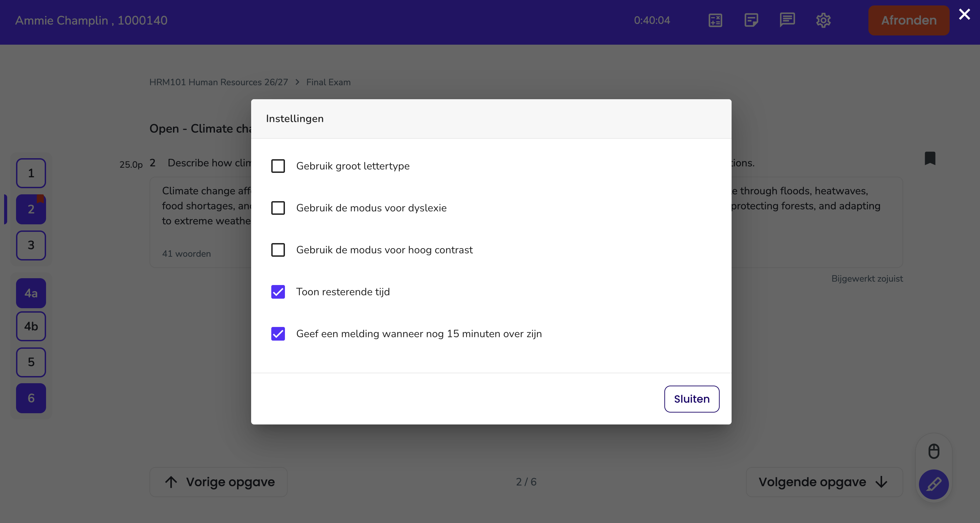Viewport: 980px width, 523px height.
Task: Click the 'Gebruik groot lettertype' label text
Action: (x=353, y=166)
